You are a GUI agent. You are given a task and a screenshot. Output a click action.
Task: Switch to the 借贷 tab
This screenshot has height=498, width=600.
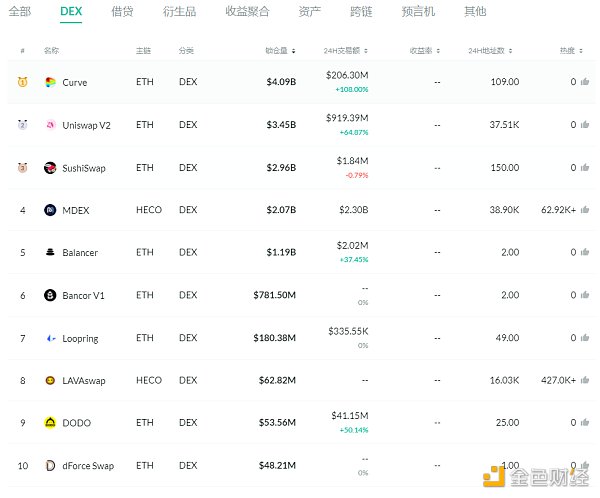coord(122,12)
